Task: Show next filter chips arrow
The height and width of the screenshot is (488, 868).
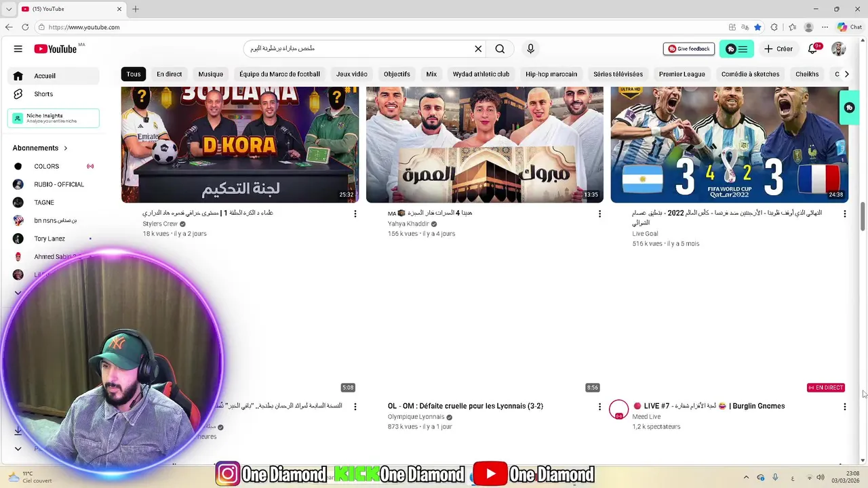Action: [846, 74]
